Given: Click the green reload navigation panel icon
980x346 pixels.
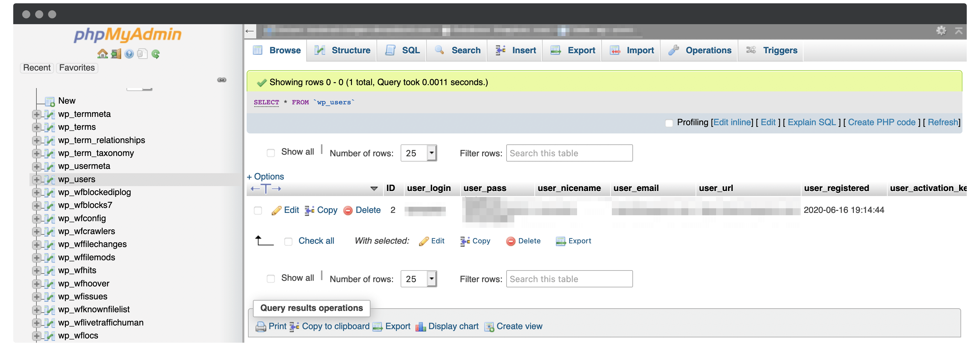Looking at the screenshot, I should coord(155,54).
